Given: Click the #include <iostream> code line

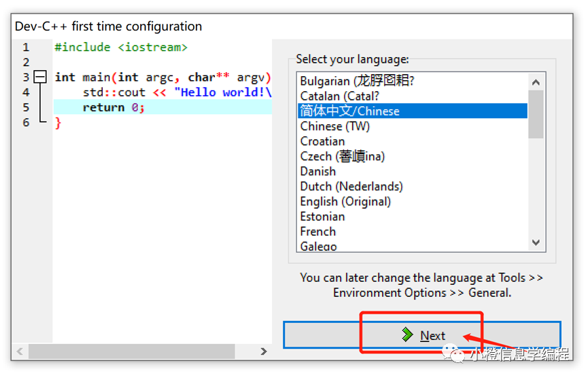Looking at the screenshot, I should 121,48.
